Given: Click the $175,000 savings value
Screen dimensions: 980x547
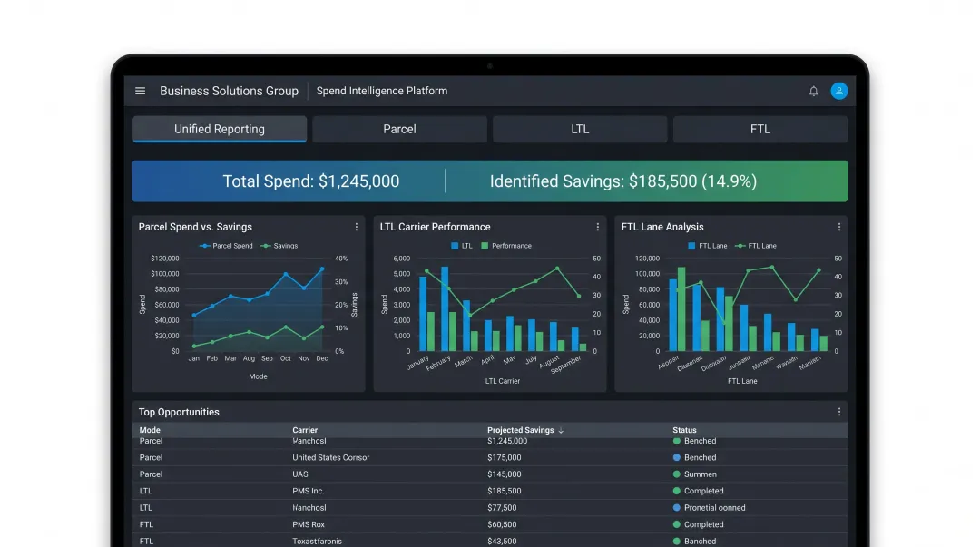Looking at the screenshot, I should 504,457.
